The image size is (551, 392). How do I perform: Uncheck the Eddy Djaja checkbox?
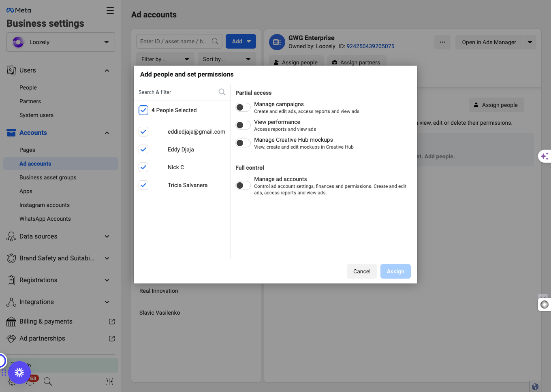pos(143,149)
